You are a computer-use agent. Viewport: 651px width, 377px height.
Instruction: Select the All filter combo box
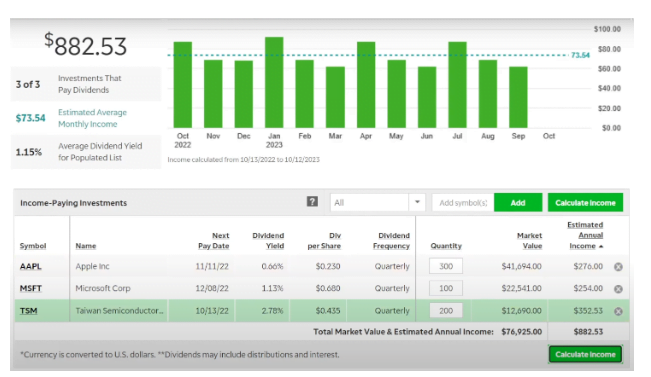click(x=378, y=203)
